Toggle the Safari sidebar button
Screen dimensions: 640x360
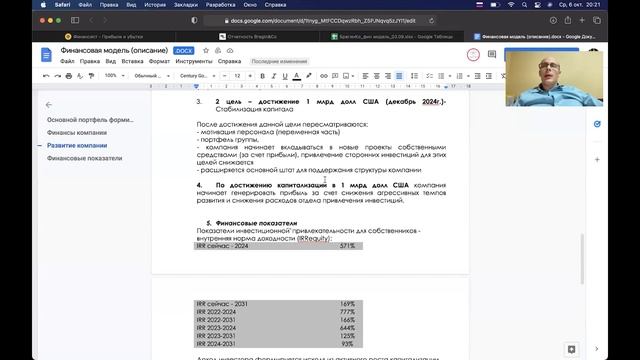(x=75, y=20)
